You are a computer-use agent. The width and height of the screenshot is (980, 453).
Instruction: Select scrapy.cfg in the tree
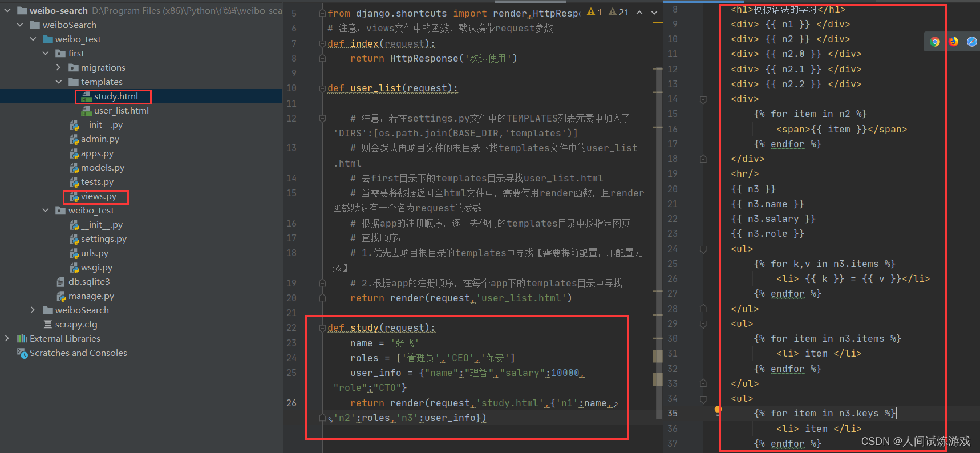click(76, 324)
